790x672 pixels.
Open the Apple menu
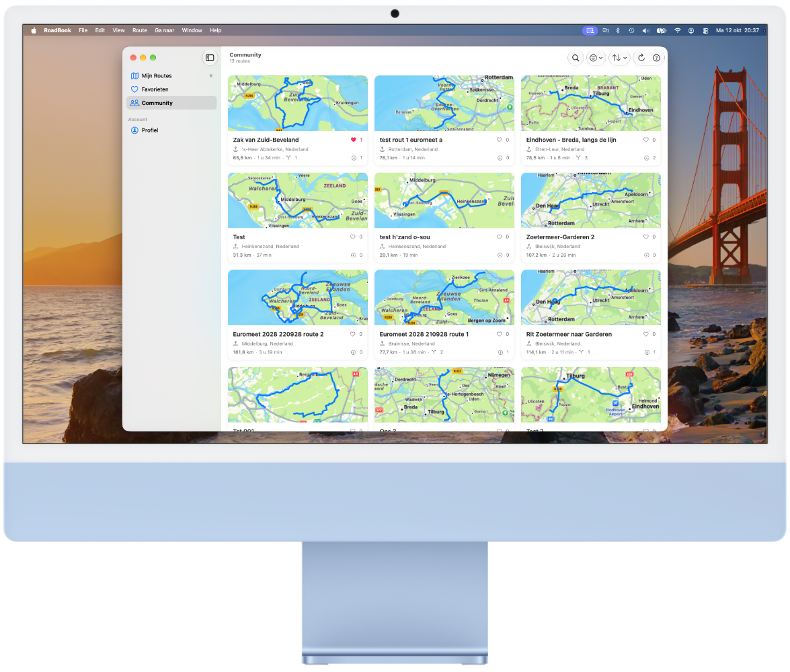(34, 30)
